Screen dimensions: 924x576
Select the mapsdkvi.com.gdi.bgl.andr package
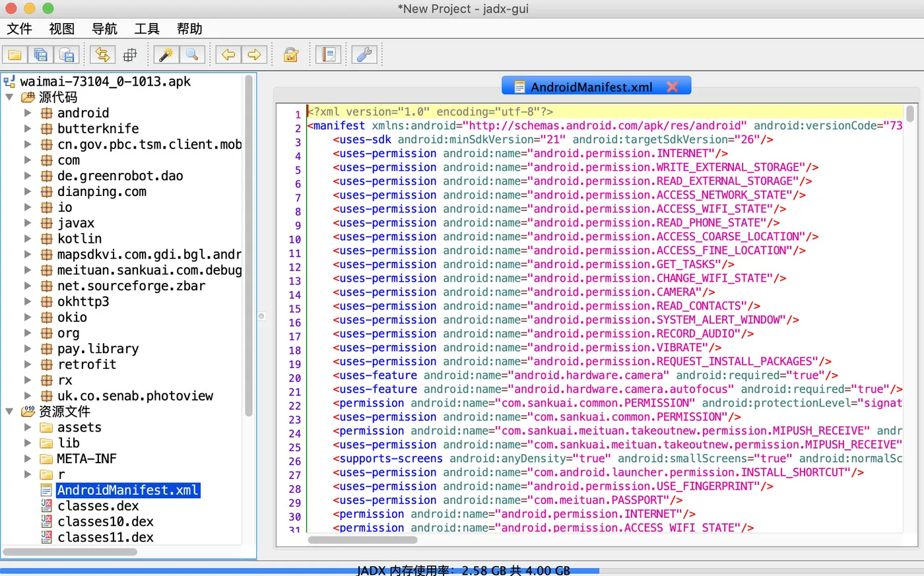click(149, 254)
